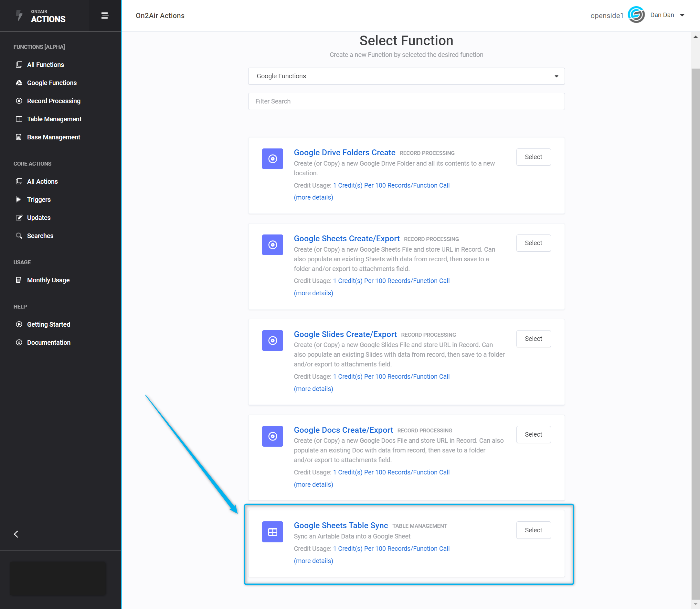Select the Google Docs Create/Export function
Viewport: 700px width, 609px height.
click(533, 434)
